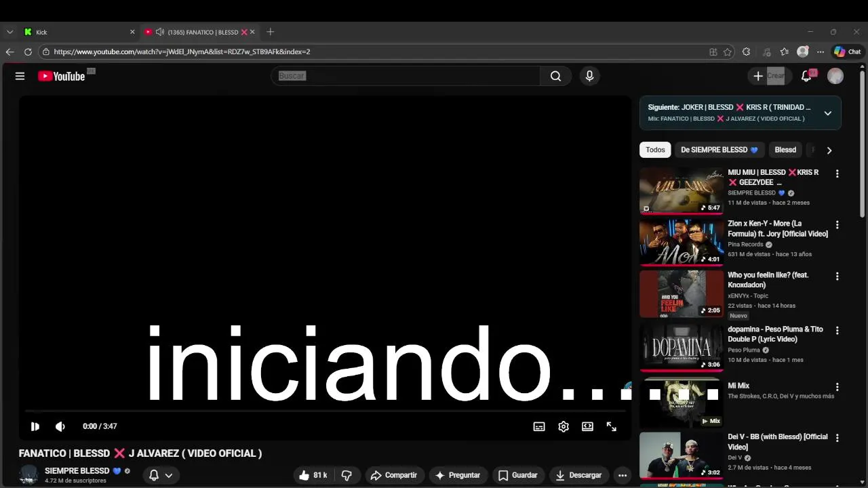Open SIEMPRE BLESSD channel name link
This screenshot has width=868, height=488.
click(77, 470)
